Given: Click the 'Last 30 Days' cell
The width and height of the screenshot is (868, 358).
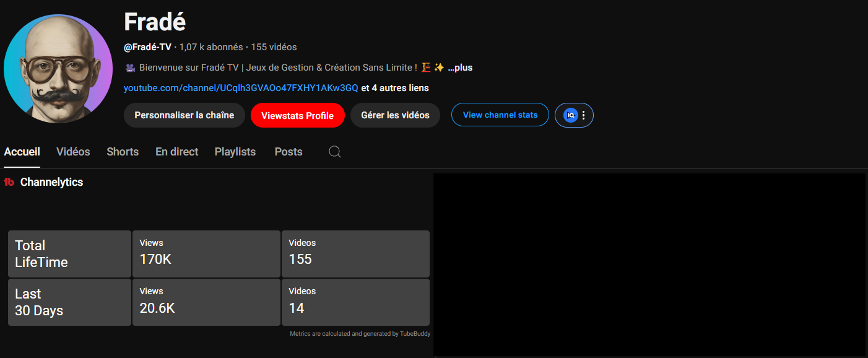Looking at the screenshot, I should tap(69, 302).
